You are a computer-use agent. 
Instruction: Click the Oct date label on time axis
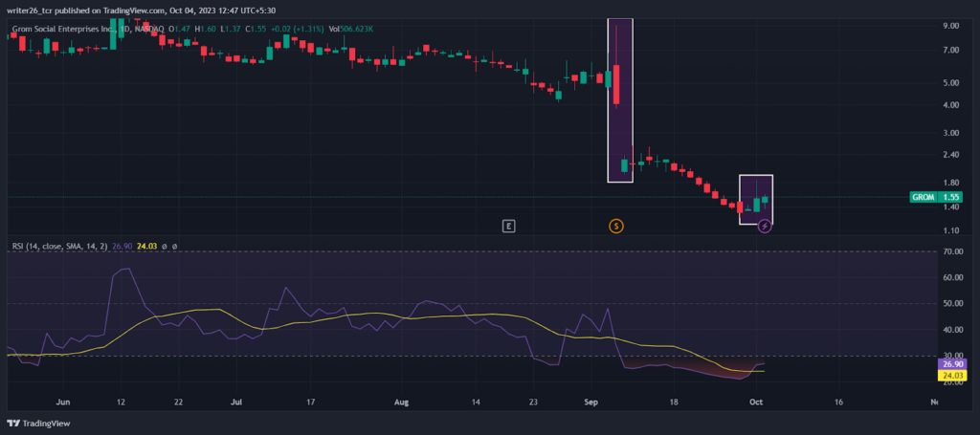point(756,402)
